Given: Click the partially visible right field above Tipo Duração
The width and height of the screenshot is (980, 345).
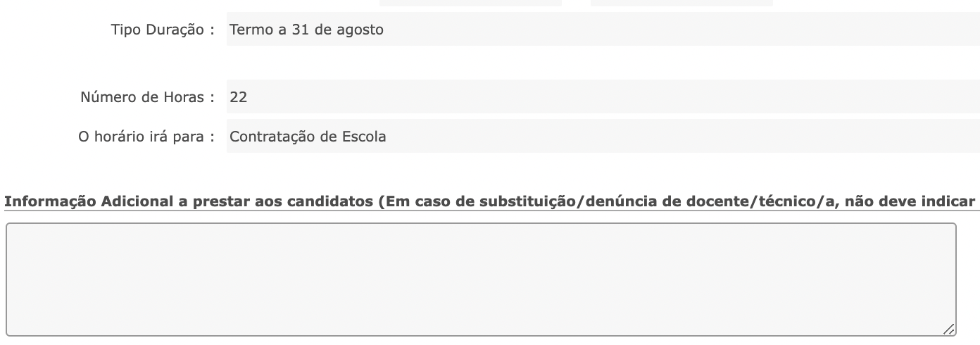Looking at the screenshot, I should [681, 3].
